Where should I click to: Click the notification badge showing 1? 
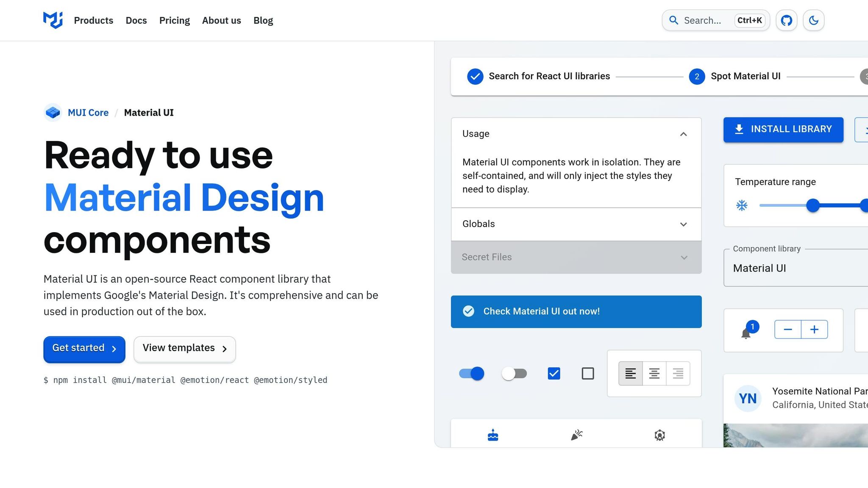pyautogui.click(x=752, y=327)
